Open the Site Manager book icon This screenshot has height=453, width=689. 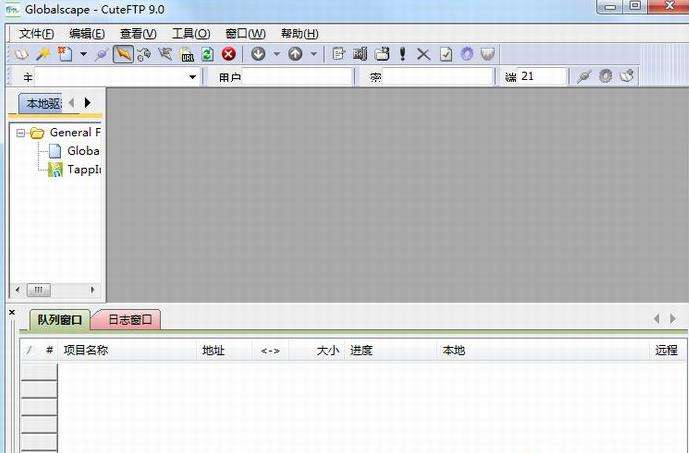[20, 54]
